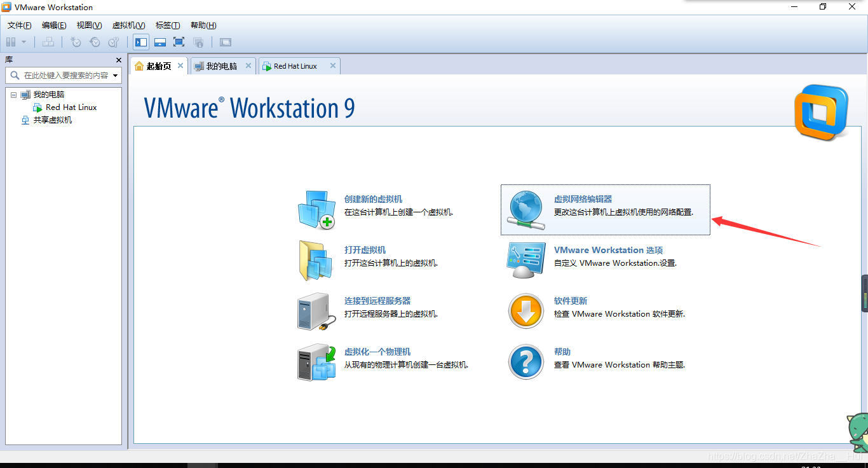This screenshot has width=868, height=468.
Task: Click the 打开虚拟机 folder icon
Action: point(316,261)
